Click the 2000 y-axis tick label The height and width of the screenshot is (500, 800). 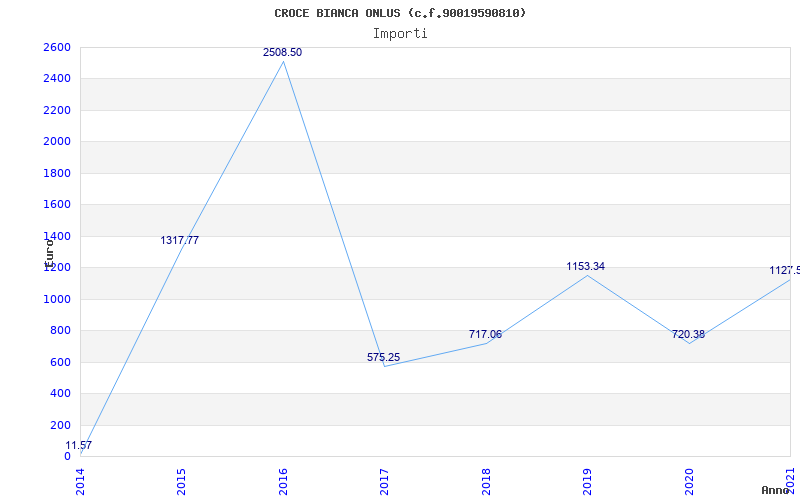(x=57, y=141)
